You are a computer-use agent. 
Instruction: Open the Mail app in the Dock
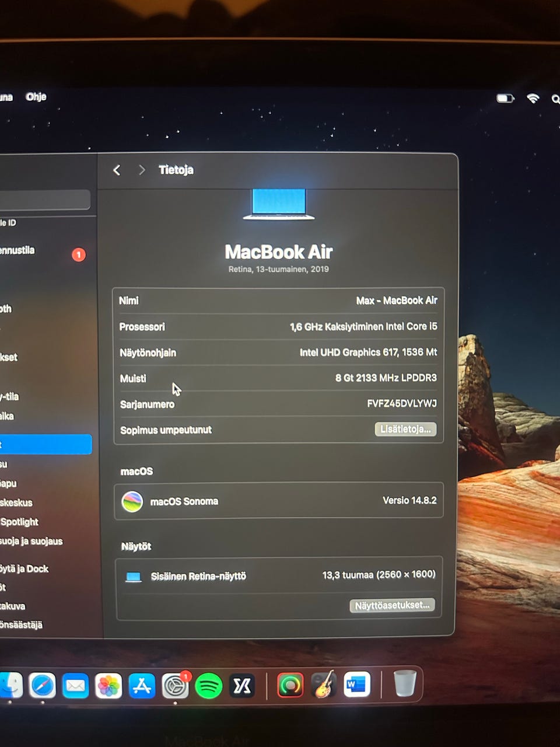tap(75, 686)
